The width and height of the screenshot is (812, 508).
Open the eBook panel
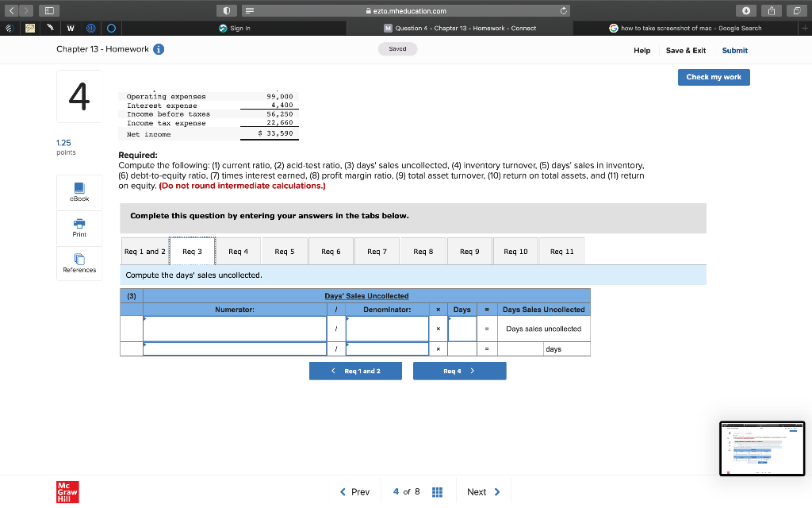79,192
